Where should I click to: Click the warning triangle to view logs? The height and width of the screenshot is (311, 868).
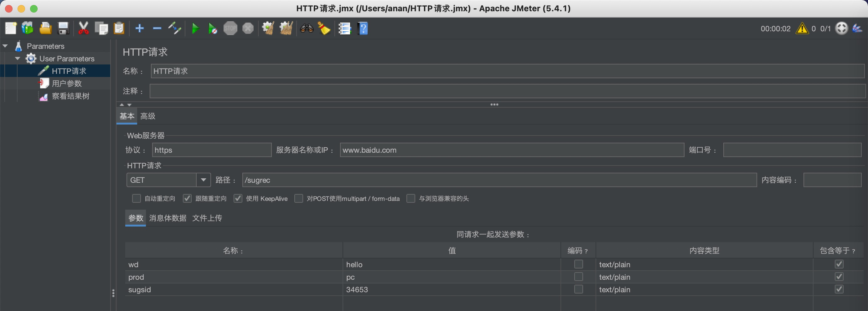click(802, 28)
